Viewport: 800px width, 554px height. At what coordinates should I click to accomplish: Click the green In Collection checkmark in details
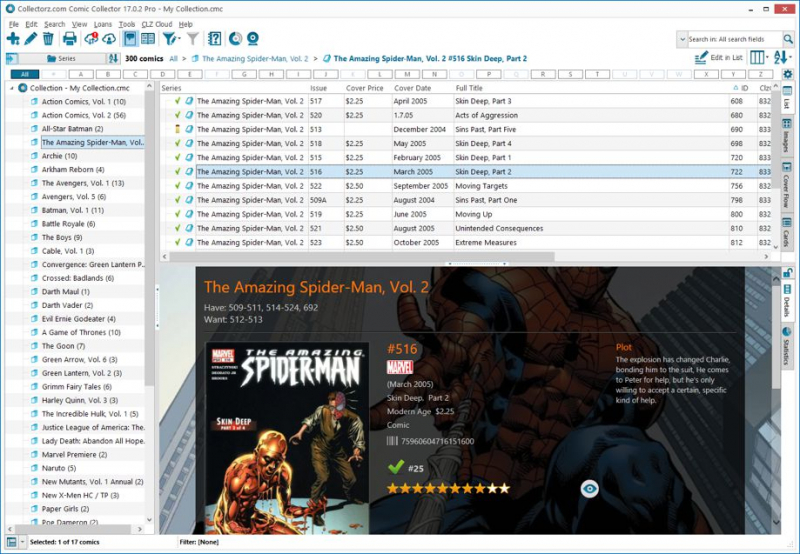395,467
